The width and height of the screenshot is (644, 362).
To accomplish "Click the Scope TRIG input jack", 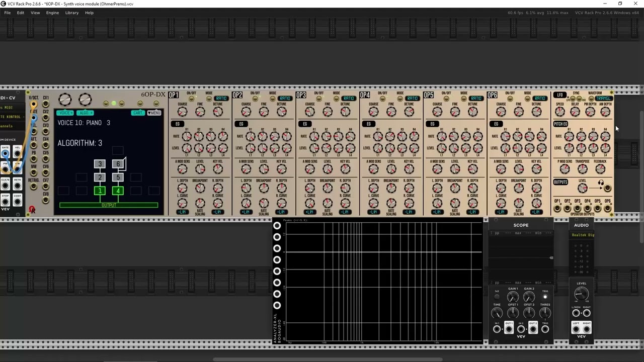I will click(545, 329).
